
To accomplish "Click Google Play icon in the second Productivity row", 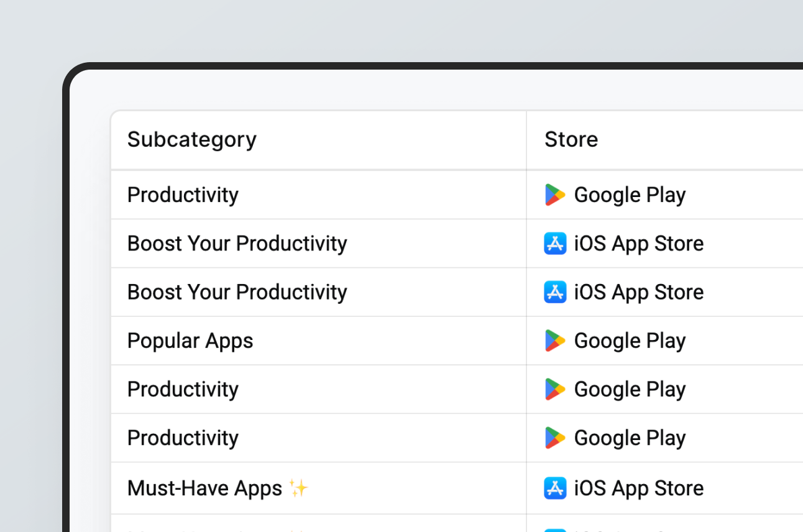I will (555, 389).
